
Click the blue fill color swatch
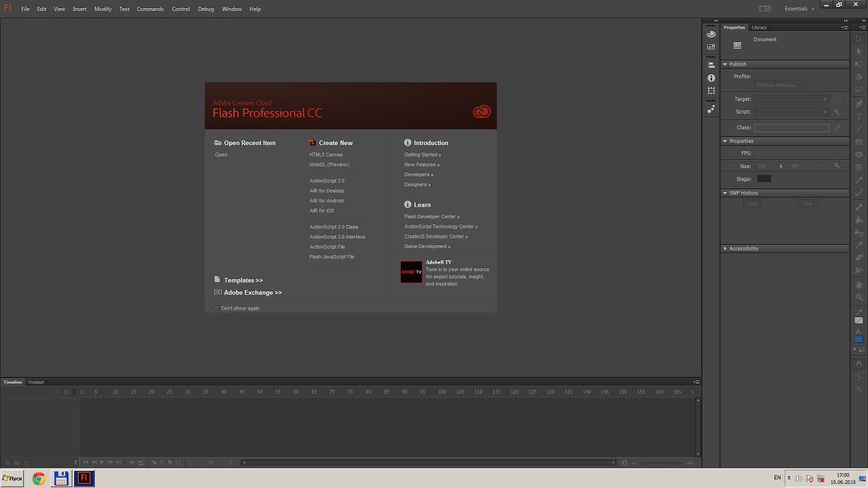click(x=859, y=339)
